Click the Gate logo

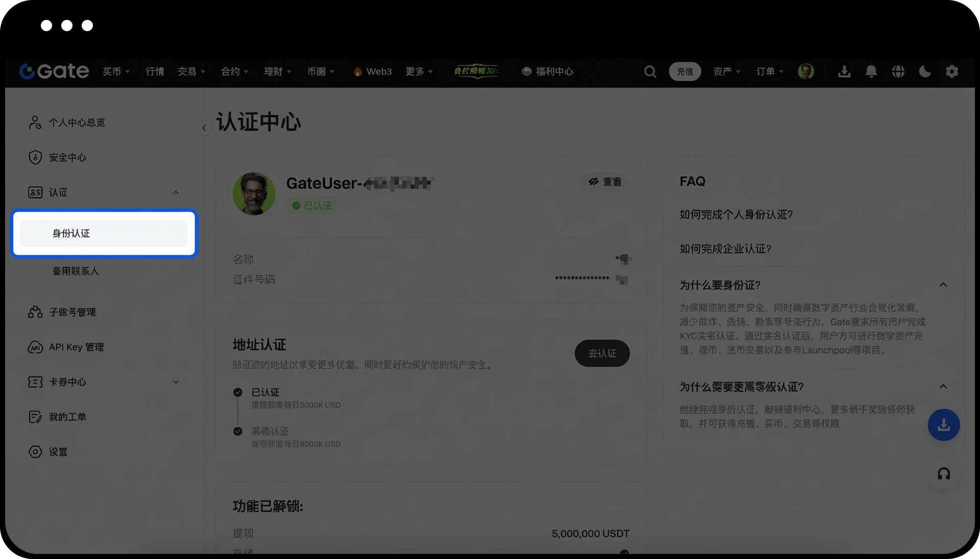[54, 71]
